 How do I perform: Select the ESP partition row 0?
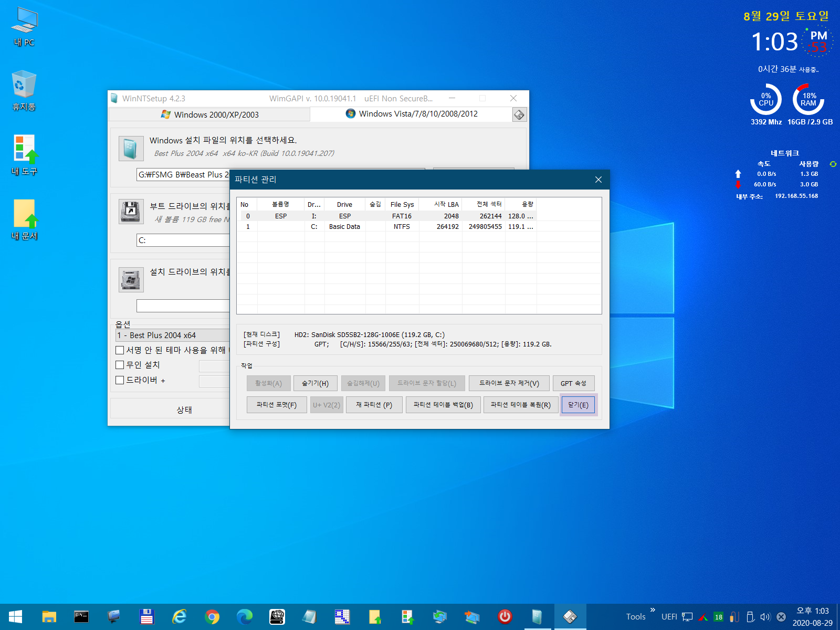[388, 216]
